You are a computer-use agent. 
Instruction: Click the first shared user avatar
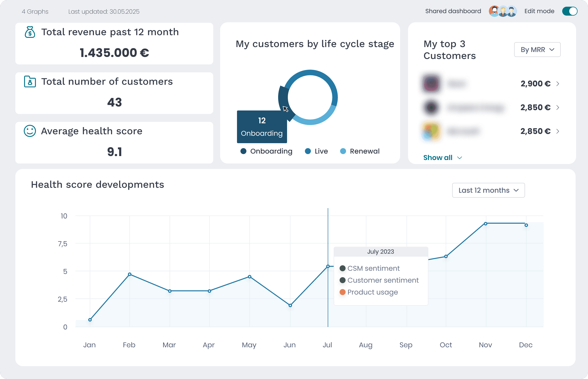(494, 11)
